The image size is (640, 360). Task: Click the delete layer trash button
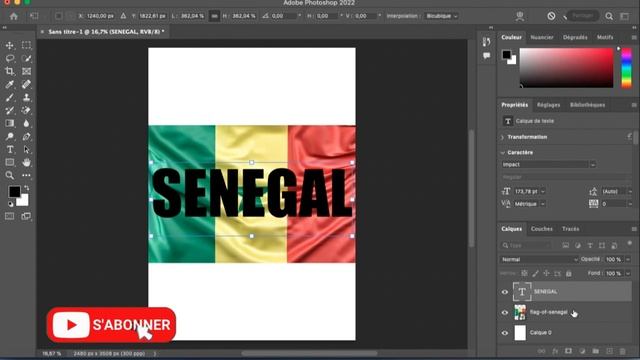pos(622,351)
